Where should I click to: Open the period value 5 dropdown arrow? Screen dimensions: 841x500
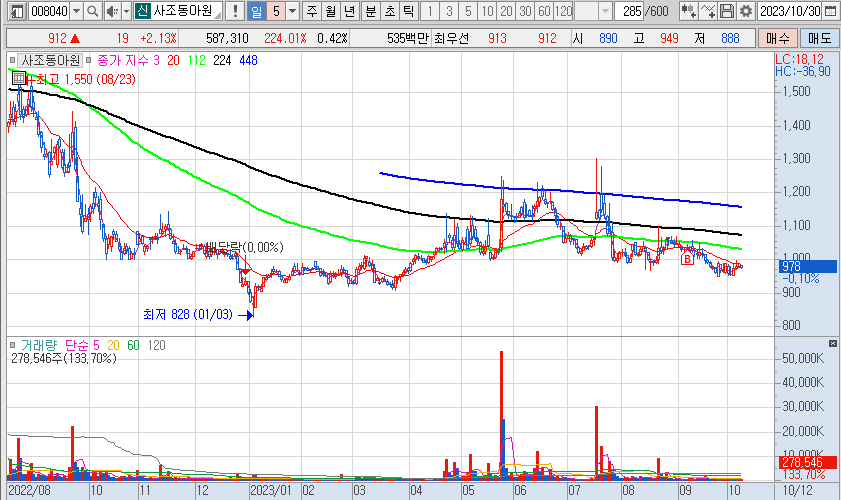[x=293, y=11]
